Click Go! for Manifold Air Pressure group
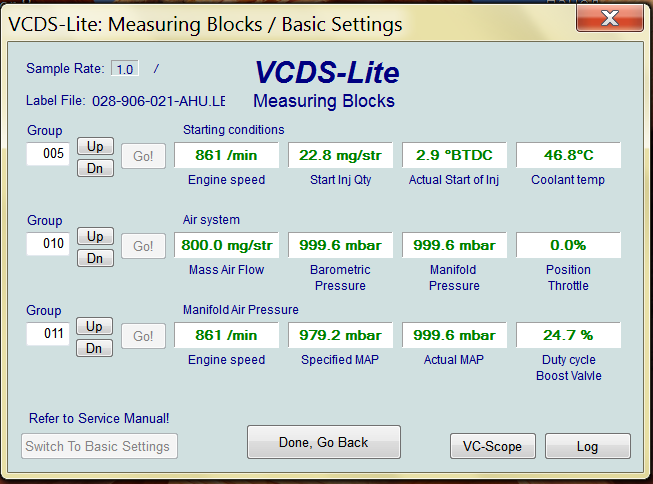 coord(143,336)
